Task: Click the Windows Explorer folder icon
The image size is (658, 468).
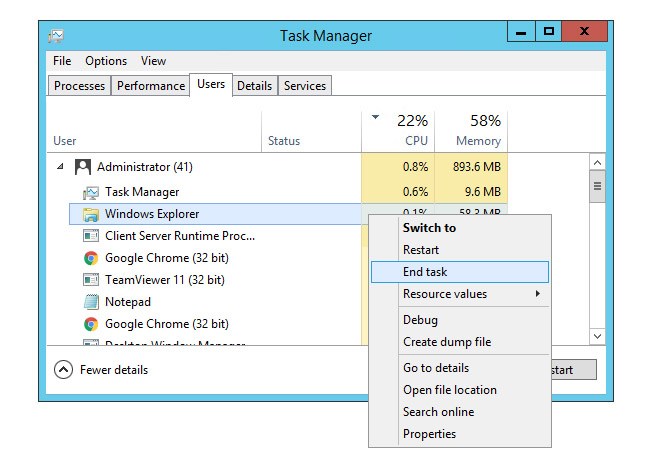Action: [x=91, y=214]
